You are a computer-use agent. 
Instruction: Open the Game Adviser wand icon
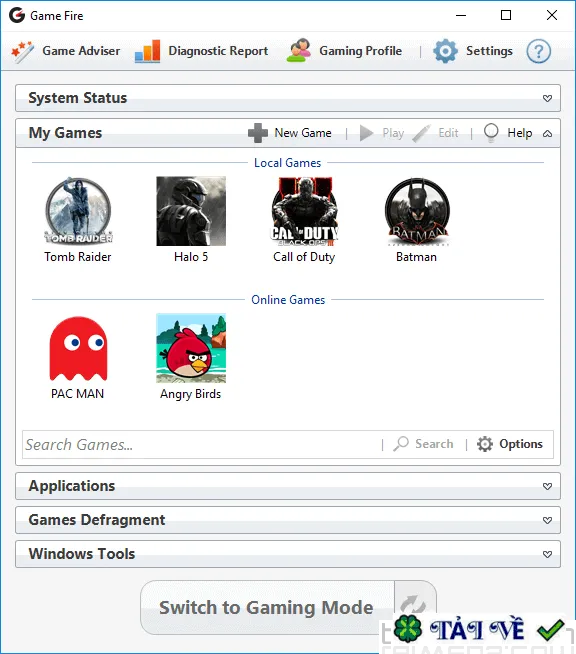(23, 52)
